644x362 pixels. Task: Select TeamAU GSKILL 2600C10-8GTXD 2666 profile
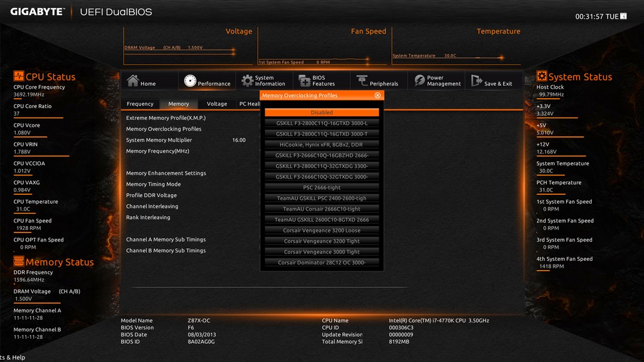pyautogui.click(x=321, y=219)
